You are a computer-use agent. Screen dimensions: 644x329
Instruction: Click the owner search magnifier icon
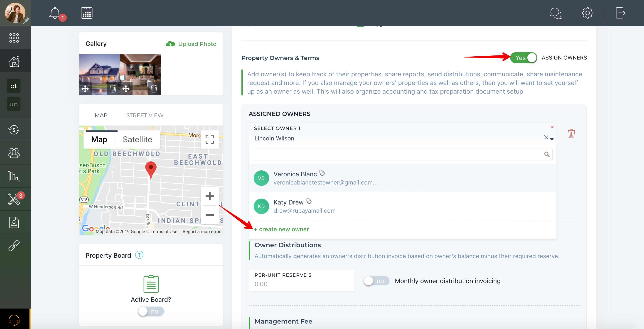(547, 155)
